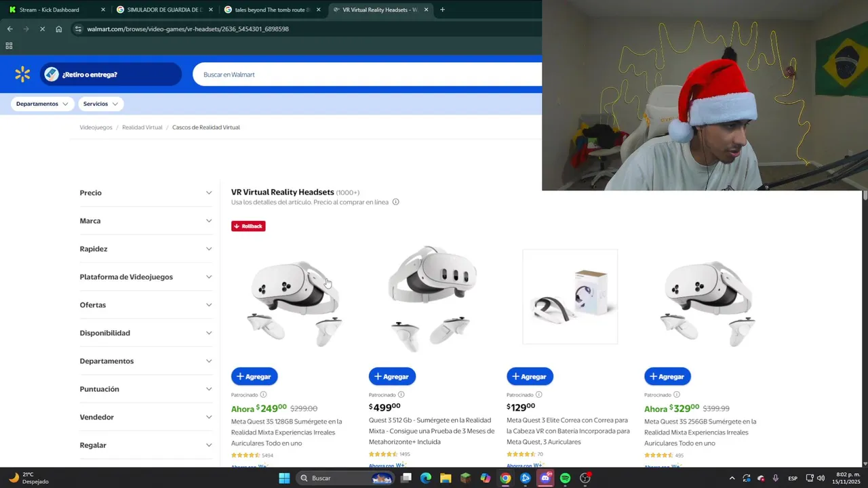Open Minecraft block icon in taskbar

[x=465, y=478]
